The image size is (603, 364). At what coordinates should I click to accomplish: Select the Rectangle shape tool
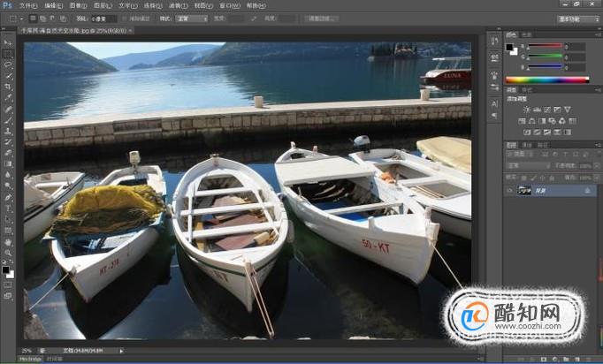point(8,231)
